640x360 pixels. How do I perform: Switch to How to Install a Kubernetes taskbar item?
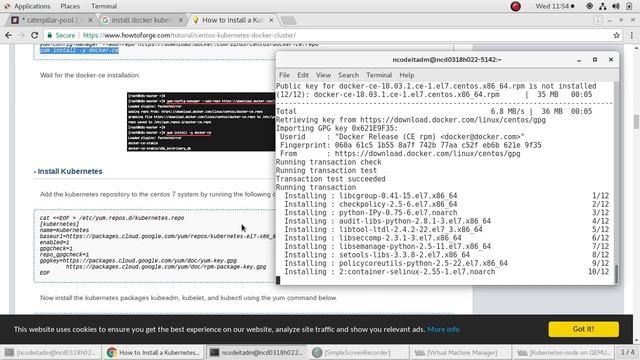(153, 352)
